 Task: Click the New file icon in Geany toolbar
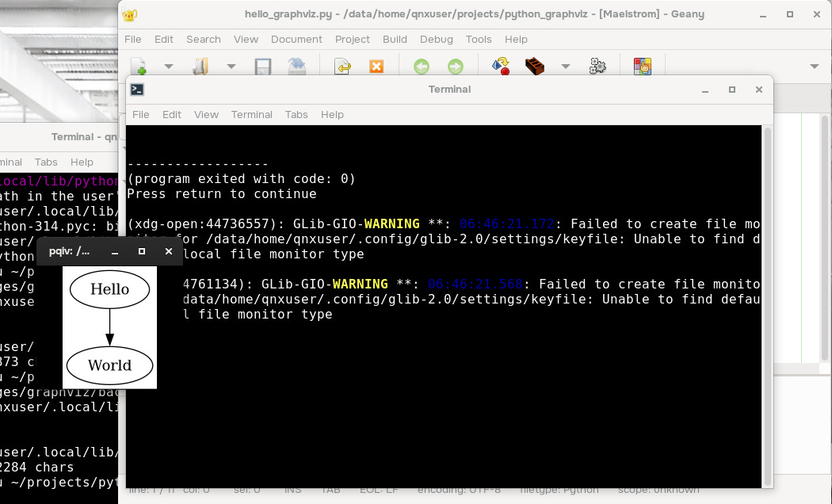[139, 67]
